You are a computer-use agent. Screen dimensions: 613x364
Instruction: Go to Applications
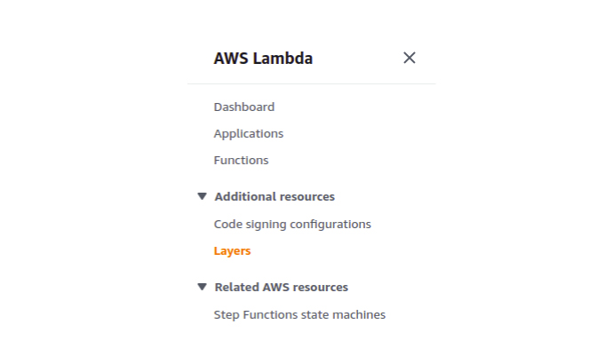click(x=249, y=134)
